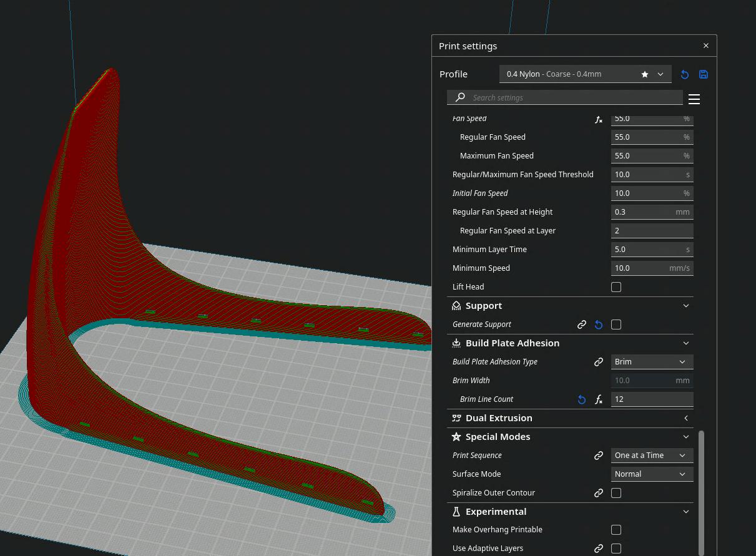Screen dimensions: 756x556
Task: Enable Spiralize Outer Contour checkbox
Action: [616, 493]
